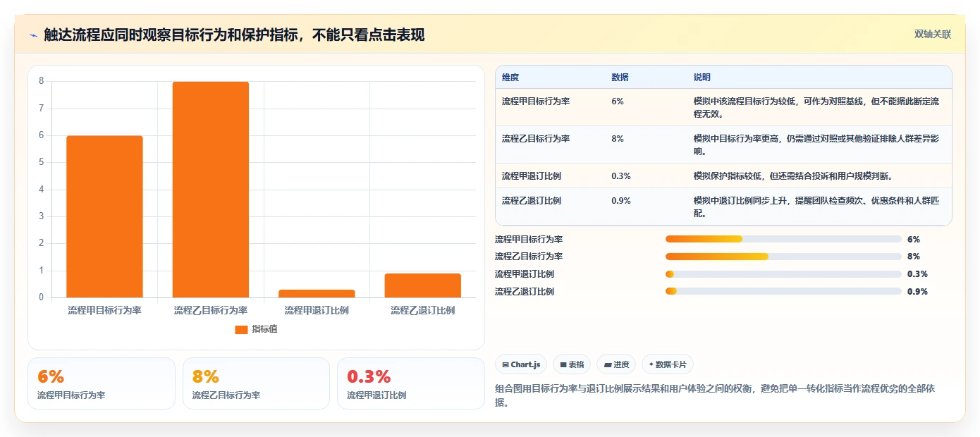
Task: Click the description starting 模拟中该流程目标行为较低
Action: point(816,107)
